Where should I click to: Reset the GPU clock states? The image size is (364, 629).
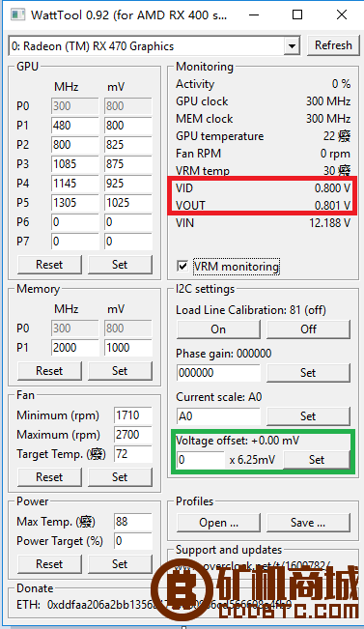pyautogui.click(x=49, y=265)
